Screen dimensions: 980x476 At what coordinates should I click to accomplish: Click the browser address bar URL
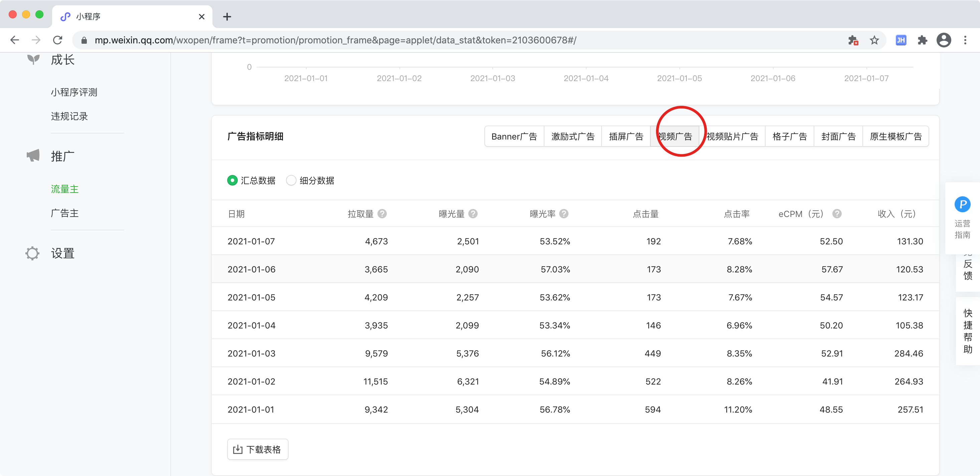pos(335,40)
